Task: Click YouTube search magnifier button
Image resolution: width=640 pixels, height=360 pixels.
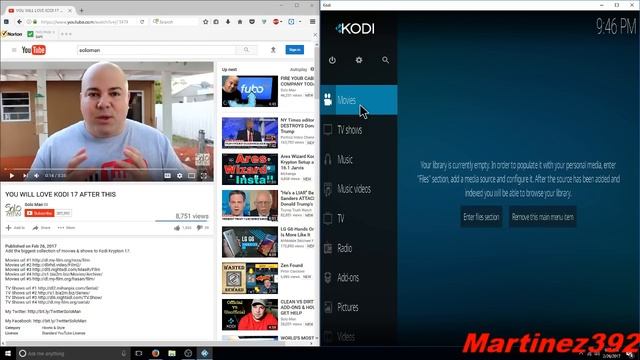Action: tap(247, 50)
